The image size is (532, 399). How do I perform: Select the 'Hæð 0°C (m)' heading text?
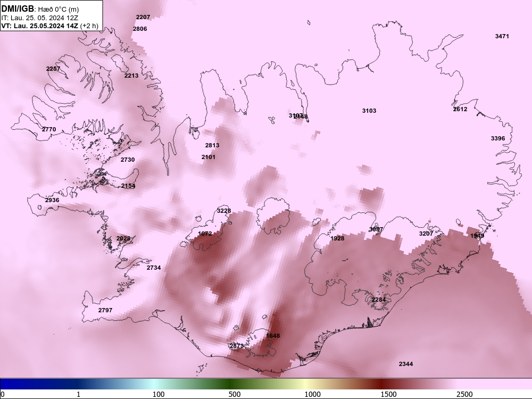click(x=59, y=10)
